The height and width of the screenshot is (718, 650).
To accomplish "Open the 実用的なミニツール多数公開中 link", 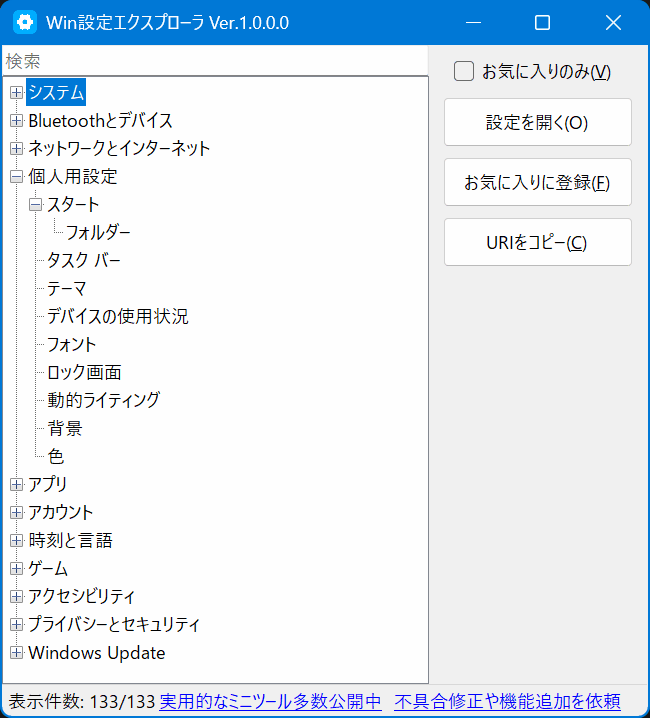I will pos(270,702).
